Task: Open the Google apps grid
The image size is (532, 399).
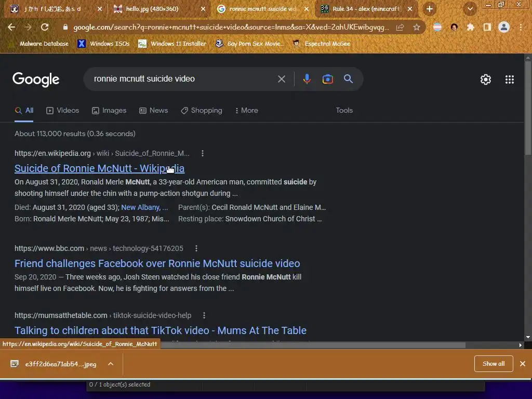Action: [x=510, y=79]
